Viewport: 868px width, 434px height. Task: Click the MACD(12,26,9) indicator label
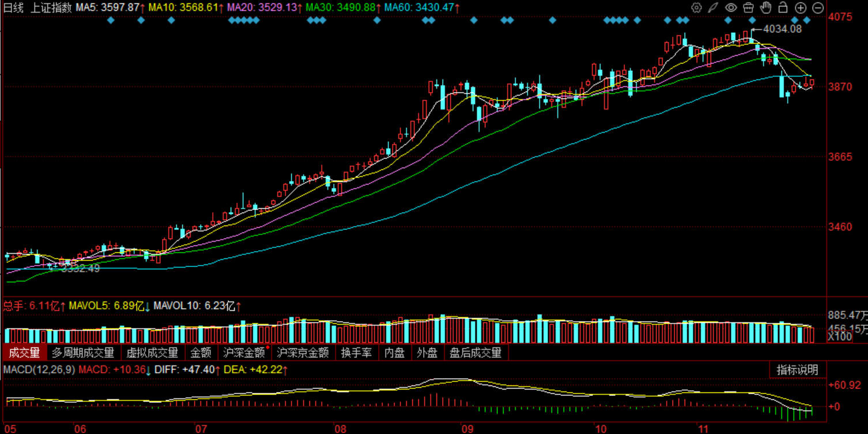[x=39, y=369]
